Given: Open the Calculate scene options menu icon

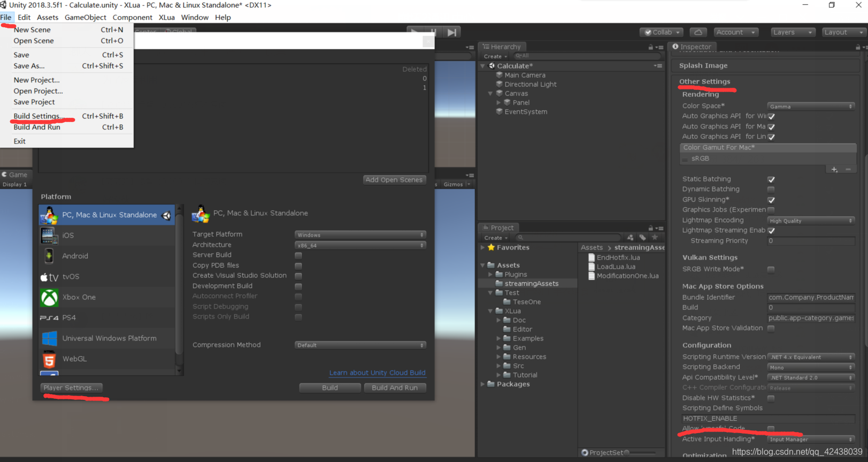Looking at the screenshot, I should (x=658, y=66).
